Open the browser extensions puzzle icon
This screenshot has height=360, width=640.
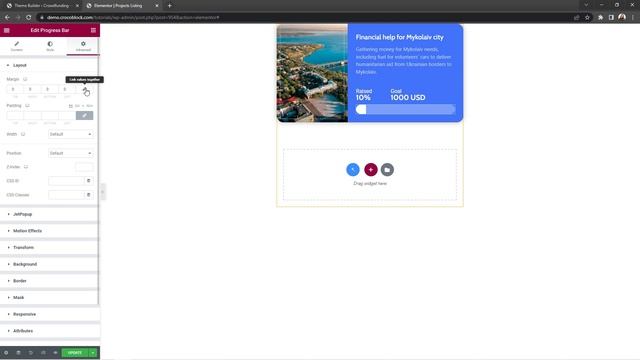(x=600, y=18)
